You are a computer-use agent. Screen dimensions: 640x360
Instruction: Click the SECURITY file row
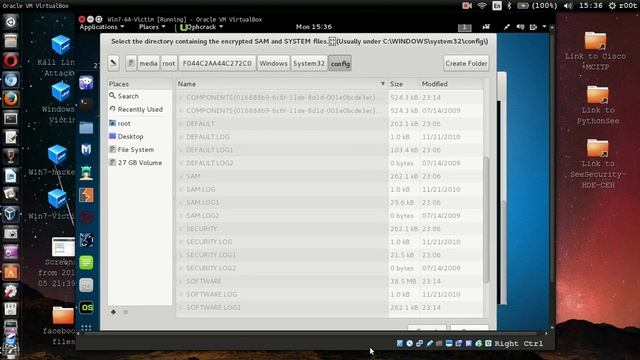[x=330, y=229]
